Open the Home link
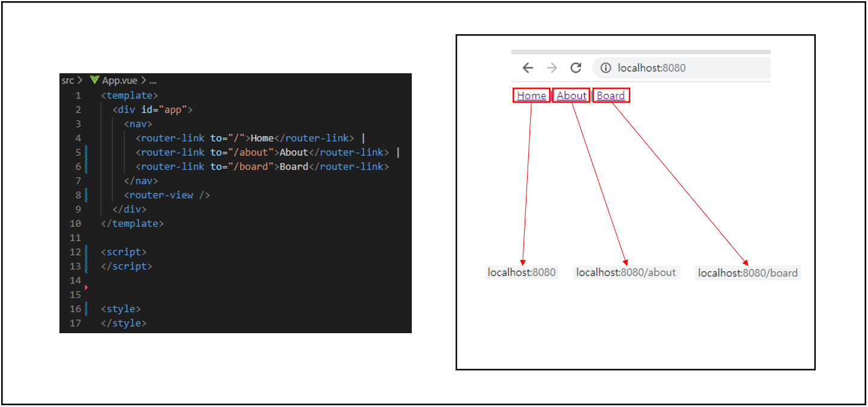 coord(532,95)
